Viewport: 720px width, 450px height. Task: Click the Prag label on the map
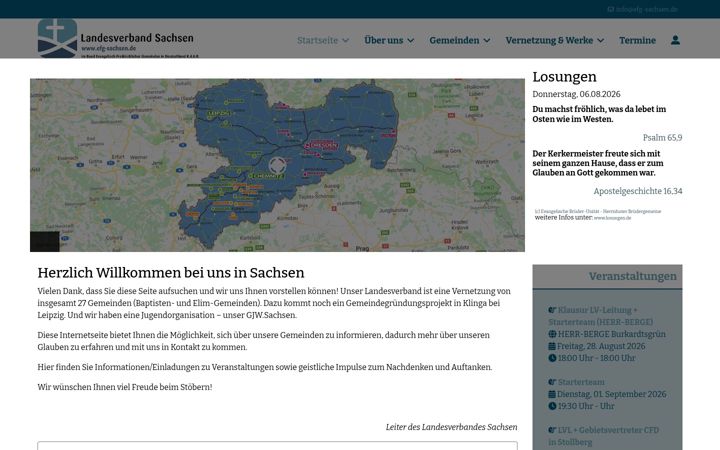pos(362,248)
